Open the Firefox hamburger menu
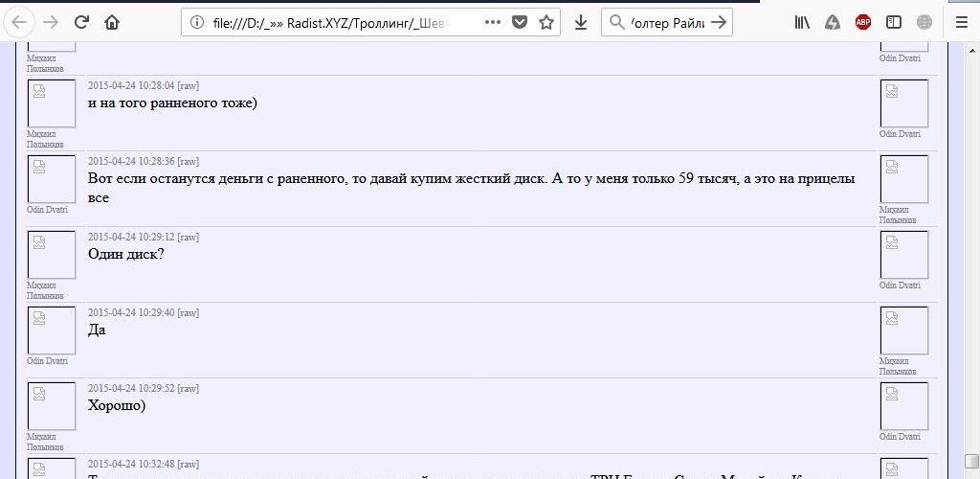 point(962,22)
